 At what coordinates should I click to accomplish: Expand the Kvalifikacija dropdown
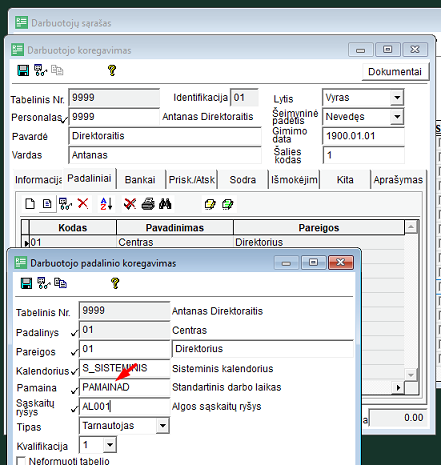click(110, 445)
